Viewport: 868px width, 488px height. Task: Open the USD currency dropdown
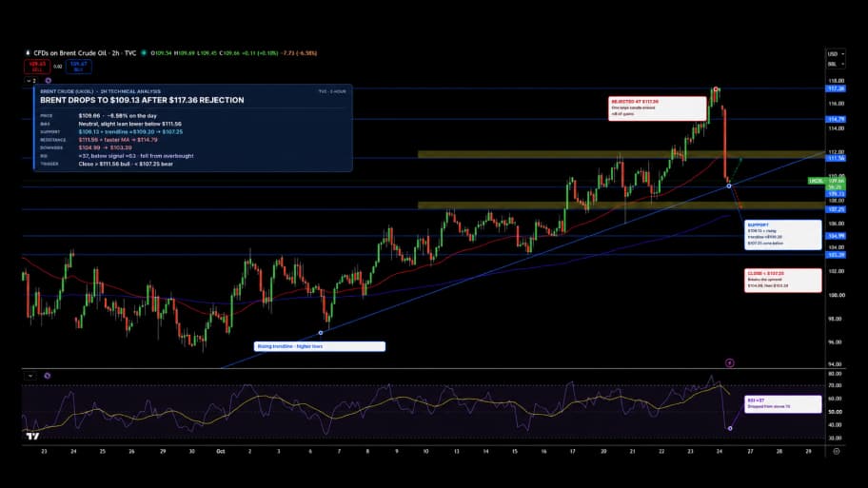[836, 53]
